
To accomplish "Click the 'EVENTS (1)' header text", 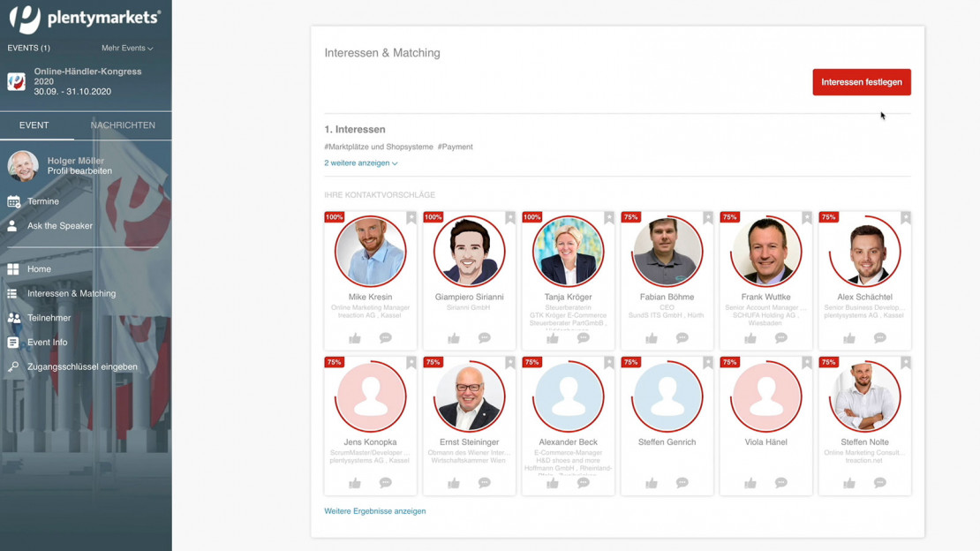I will coord(29,49).
